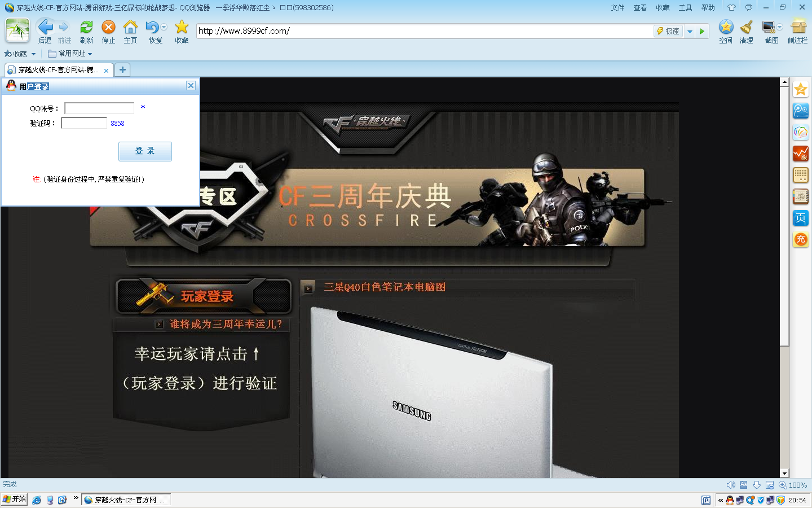This screenshot has width=812, height=508.
Task: Open the 收藏 menu in title bar
Action: 663,7
